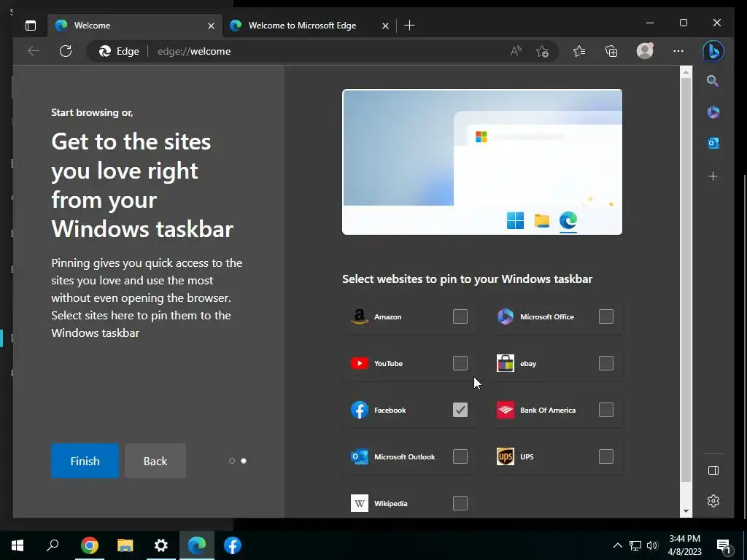This screenshot has height=560, width=747.
Task: Click the Bank Of America icon
Action: tap(506, 410)
